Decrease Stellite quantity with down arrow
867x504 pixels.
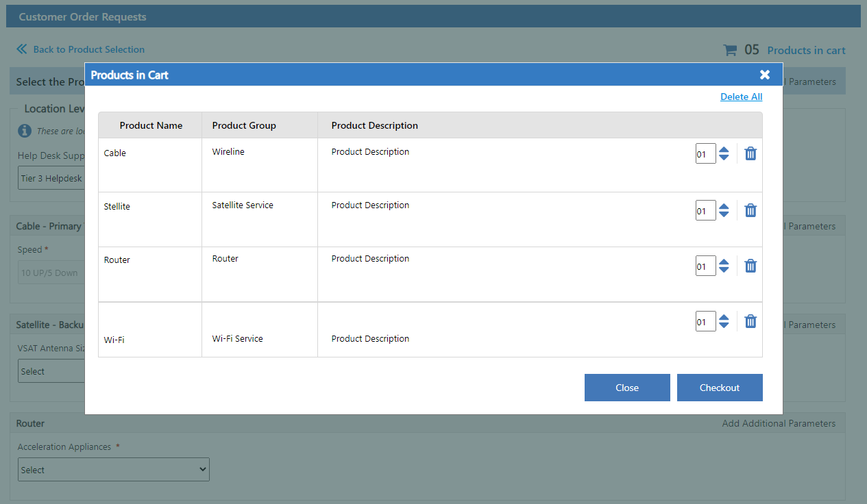coord(724,215)
